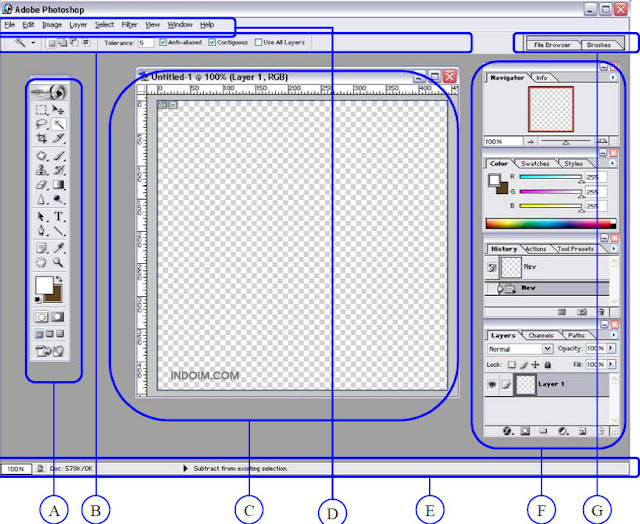Switch to the Actions tab
Screen dimensions: 640x524
(536, 249)
